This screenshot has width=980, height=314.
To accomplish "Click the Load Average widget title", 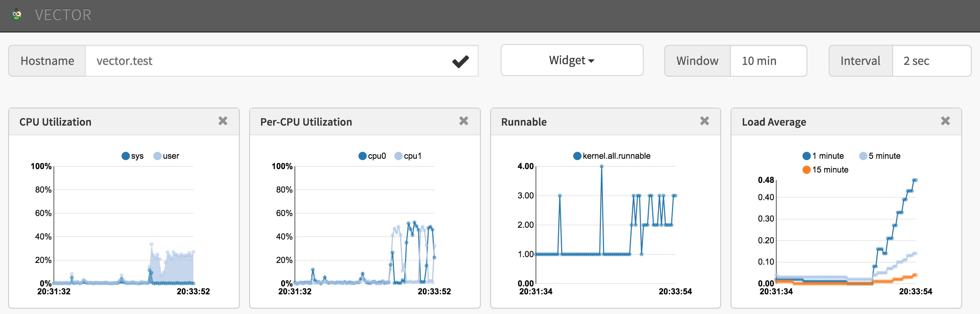I will click(774, 122).
